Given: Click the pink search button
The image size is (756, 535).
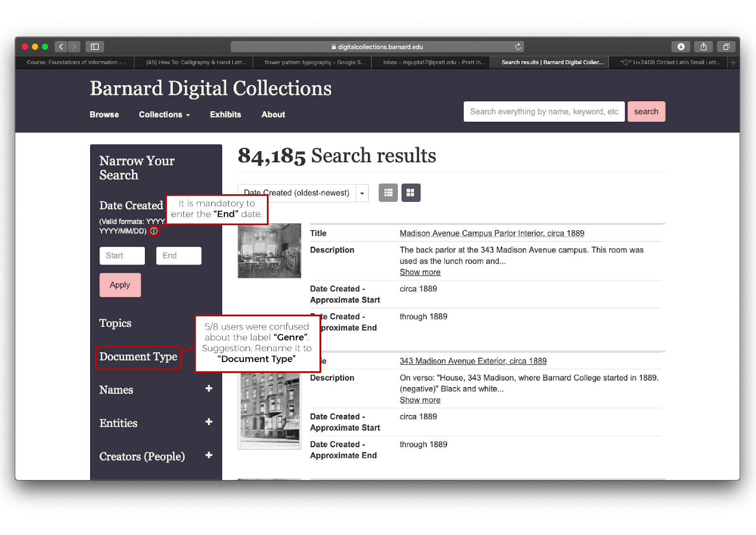Looking at the screenshot, I should (646, 112).
